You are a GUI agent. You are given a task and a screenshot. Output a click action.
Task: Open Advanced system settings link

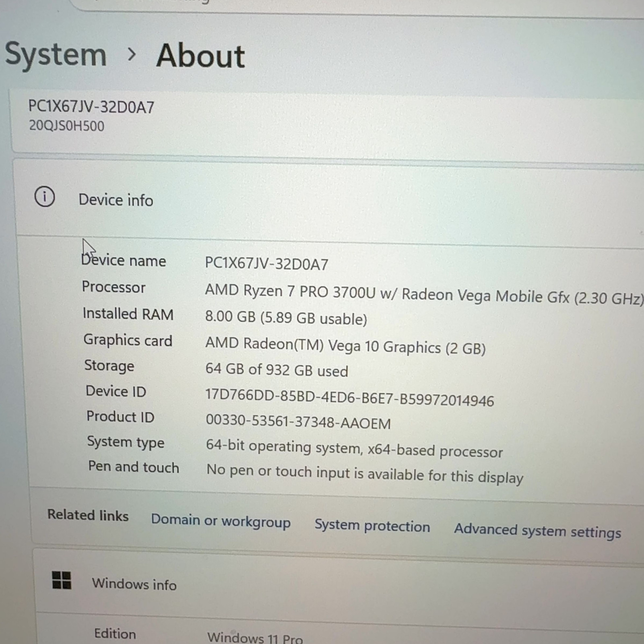point(538,531)
